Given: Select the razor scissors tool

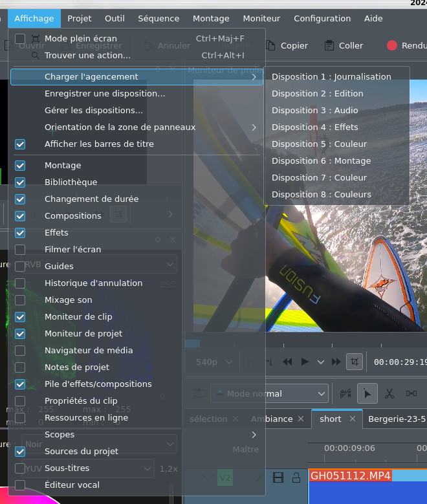Looking at the screenshot, I should tap(389, 393).
